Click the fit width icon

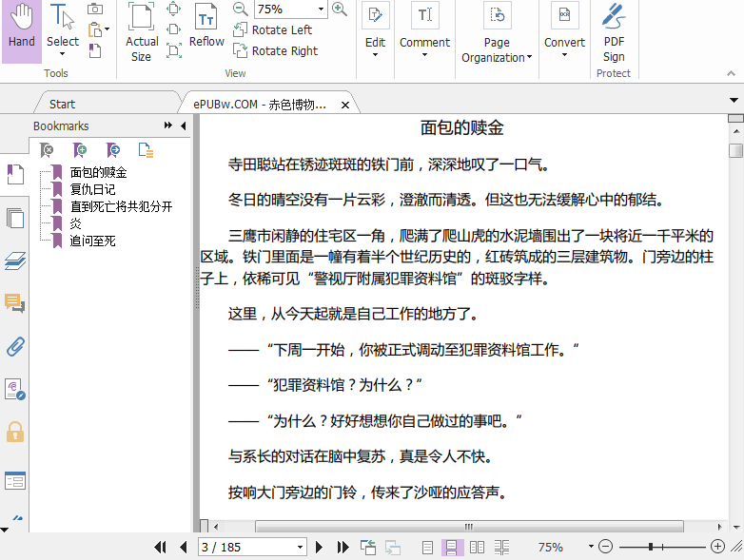coord(174,29)
